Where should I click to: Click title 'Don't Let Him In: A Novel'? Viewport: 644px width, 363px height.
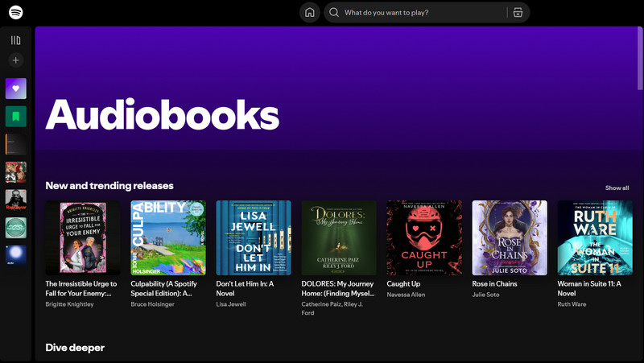(x=245, y=288)
